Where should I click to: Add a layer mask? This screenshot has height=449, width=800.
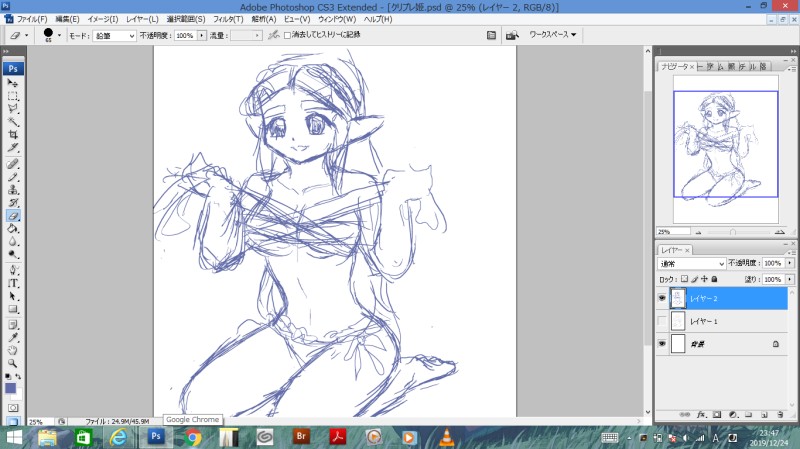(x=717, y=414)
